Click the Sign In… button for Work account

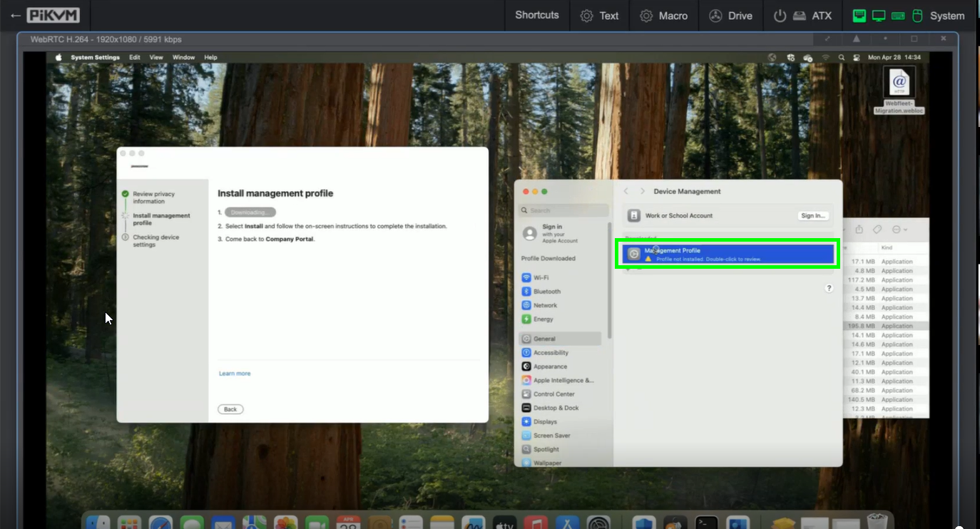point(813,215)
